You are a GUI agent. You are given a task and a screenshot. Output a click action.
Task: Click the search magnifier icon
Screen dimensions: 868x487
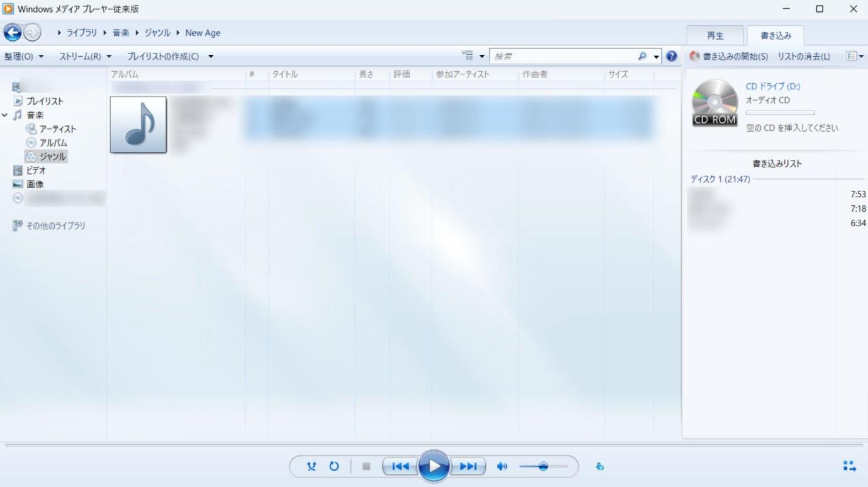click(642, 57)
